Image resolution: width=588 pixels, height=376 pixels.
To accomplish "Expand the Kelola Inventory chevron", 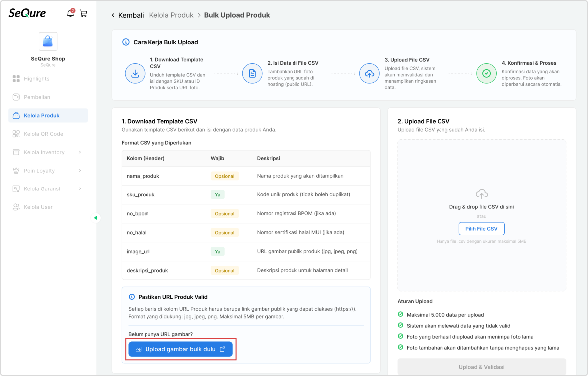I will pyautogui.click(x=80, y=152).
